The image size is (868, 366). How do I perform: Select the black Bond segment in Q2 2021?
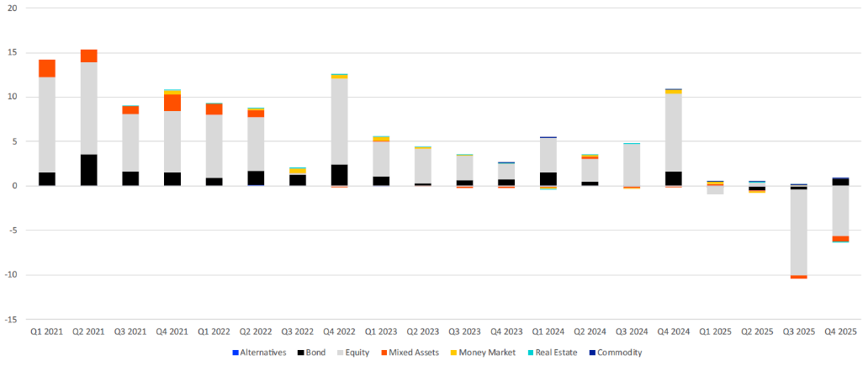coord(88,170)
